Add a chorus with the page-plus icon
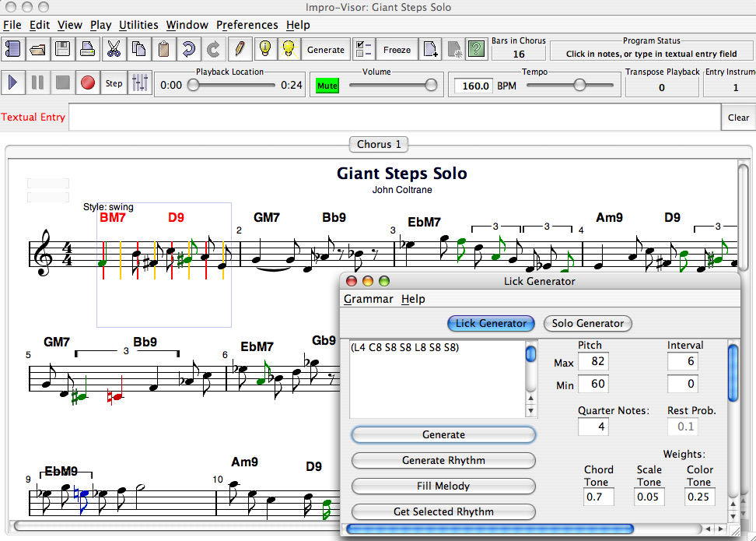756x541 pixels. 430,49
